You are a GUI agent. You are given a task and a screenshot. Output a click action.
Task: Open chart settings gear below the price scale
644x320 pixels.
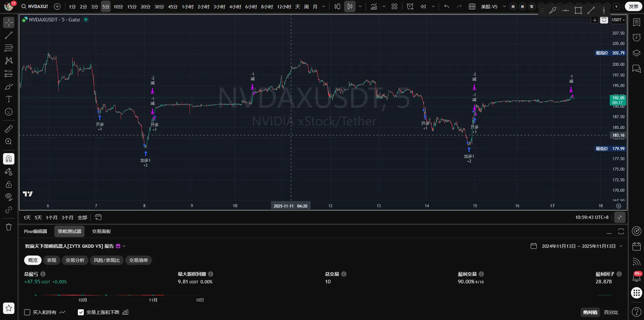pos(619,206)
